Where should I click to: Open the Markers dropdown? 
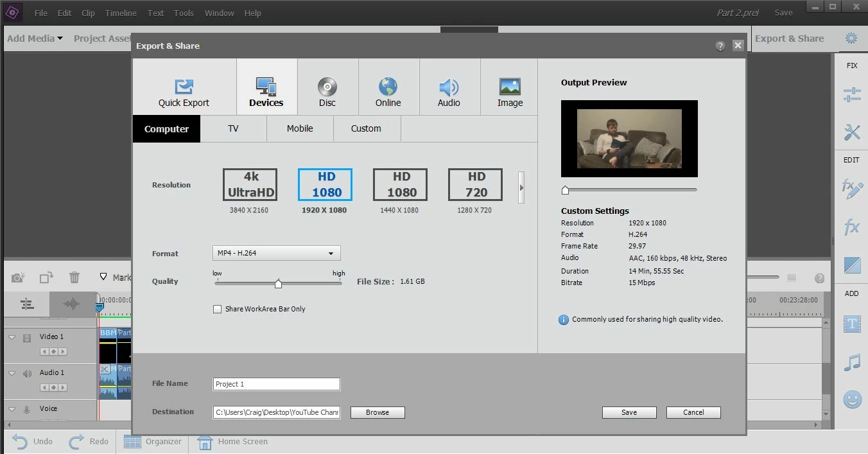[116, 277]
